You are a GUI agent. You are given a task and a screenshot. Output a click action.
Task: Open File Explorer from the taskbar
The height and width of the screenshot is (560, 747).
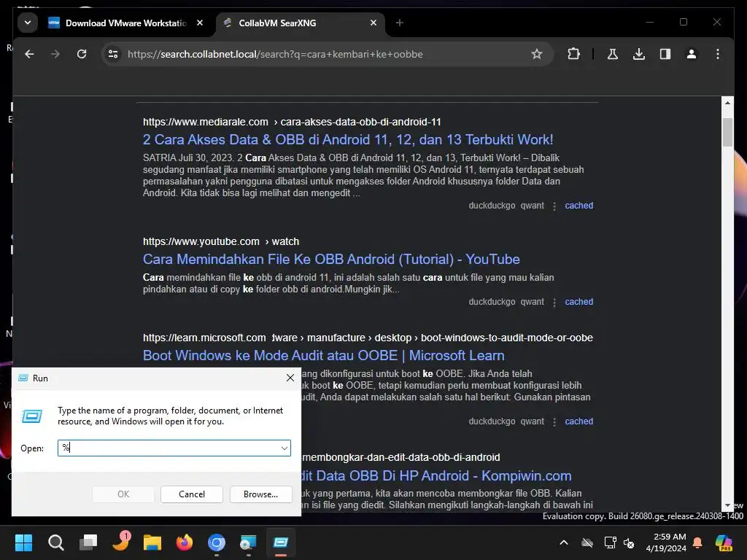click(x=152, y=542)
